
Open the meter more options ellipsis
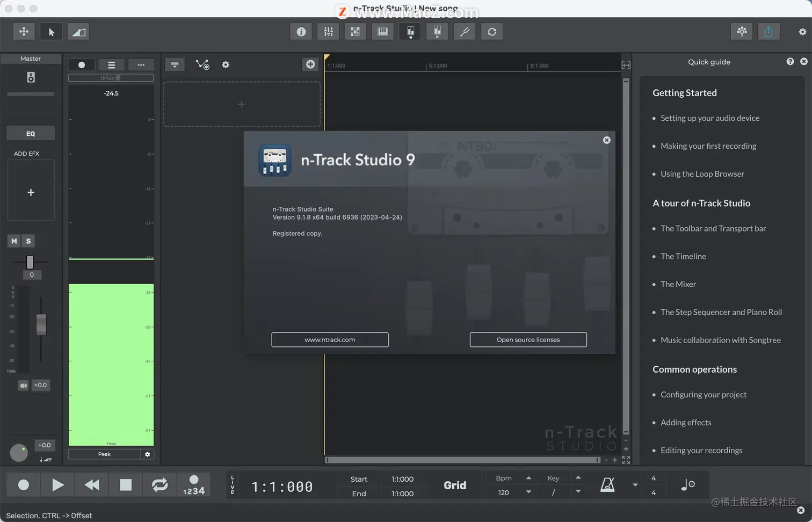point(141,65)
